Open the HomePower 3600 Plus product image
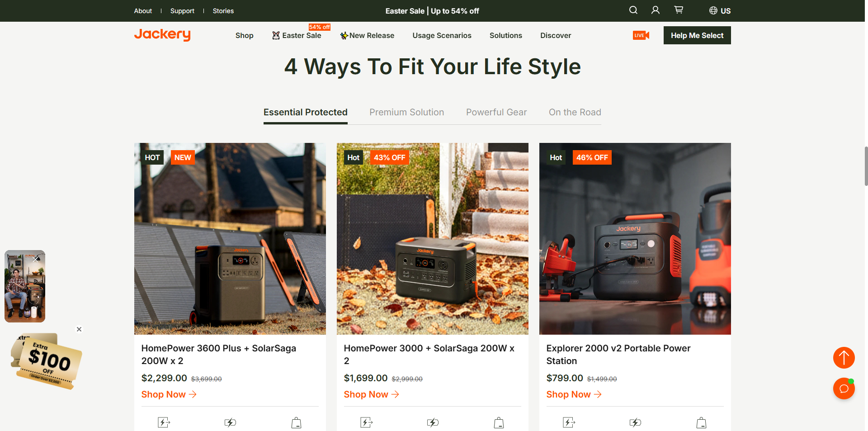868x431 pixels. tap(230, 239)
